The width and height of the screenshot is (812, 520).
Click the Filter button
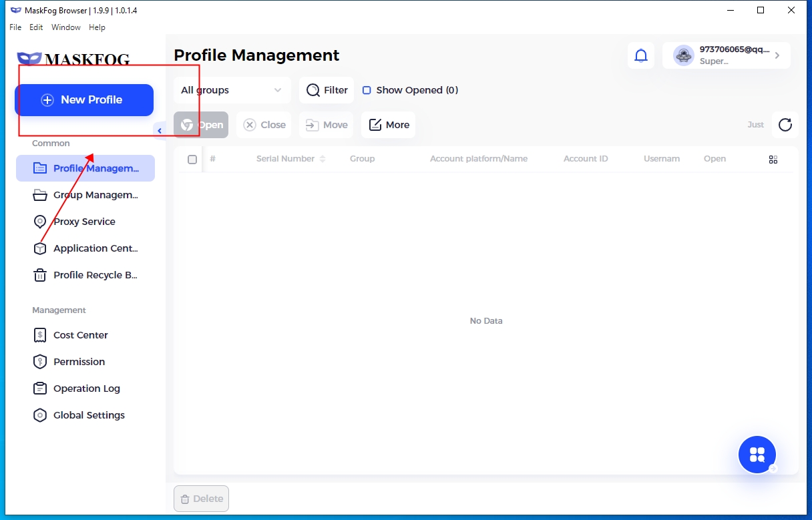pos(327,90)
